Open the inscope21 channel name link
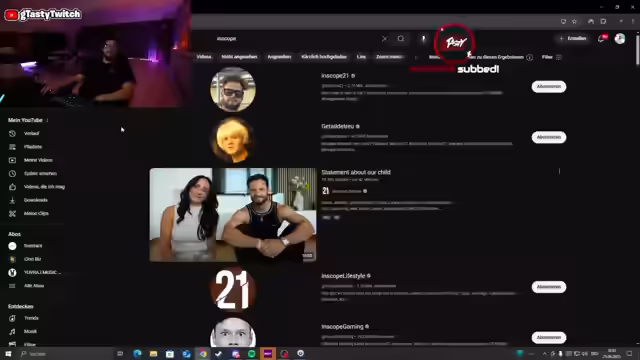This screenshot has height=360, width=640. point(335,76)
